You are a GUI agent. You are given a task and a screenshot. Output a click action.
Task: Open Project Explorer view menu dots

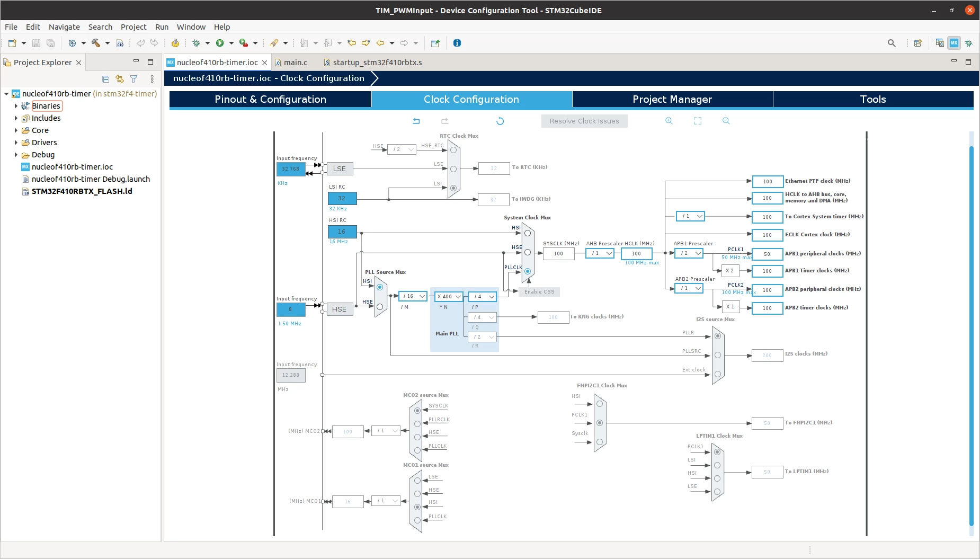152,79
